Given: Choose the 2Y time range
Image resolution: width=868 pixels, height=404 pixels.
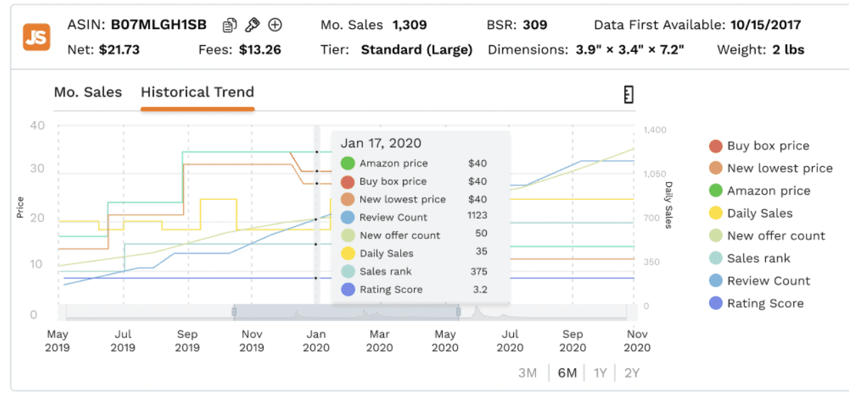Looking at the screenshot, I should [x=631, y=373].
